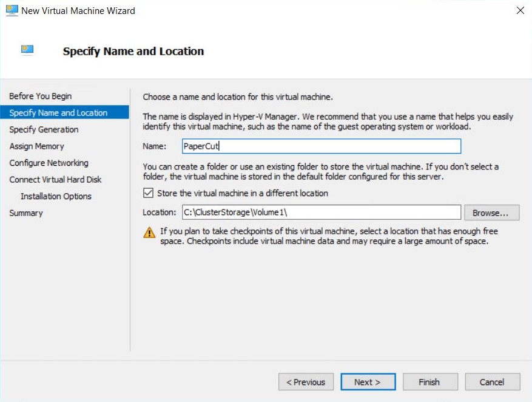
Task: Click the Location path input field
Action: tap(322, 212)
